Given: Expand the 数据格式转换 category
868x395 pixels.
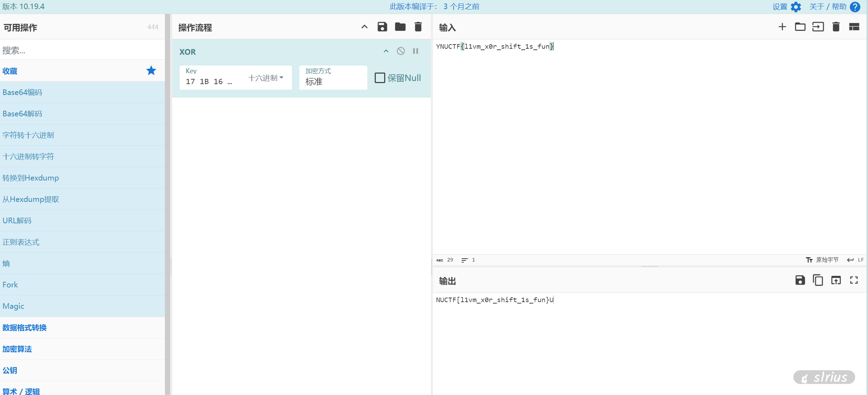Looking at the screenshot, I should 25,327.
